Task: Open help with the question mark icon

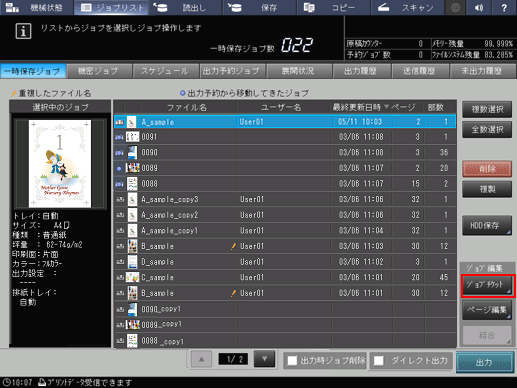Action: [504, 7]
